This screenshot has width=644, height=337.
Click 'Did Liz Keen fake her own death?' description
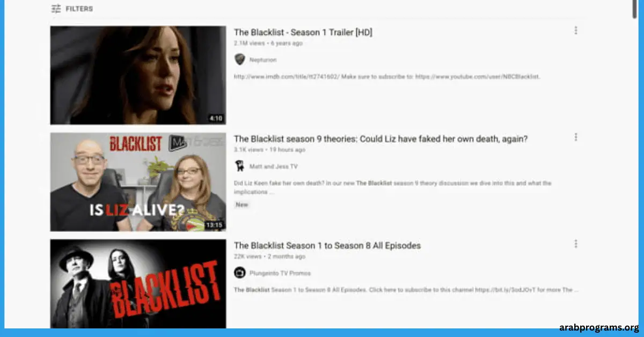[x=393, y=187]
